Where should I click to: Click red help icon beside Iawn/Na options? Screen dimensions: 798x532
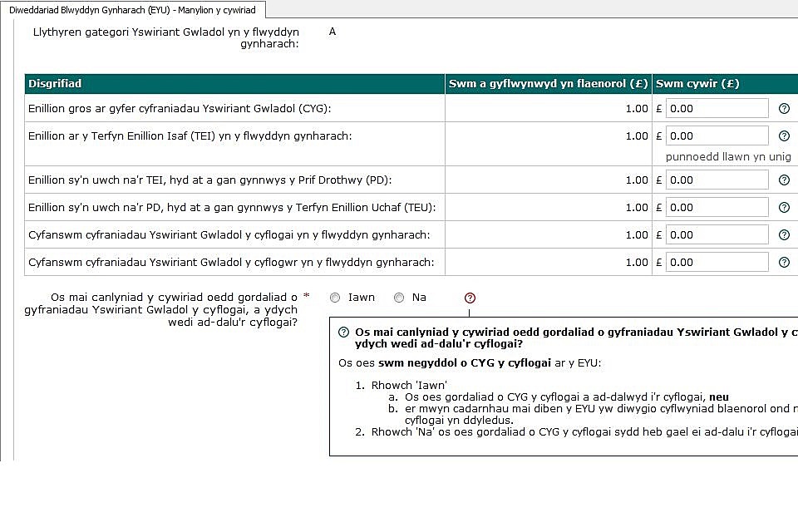pyautogui.click(x=470, y=298)
